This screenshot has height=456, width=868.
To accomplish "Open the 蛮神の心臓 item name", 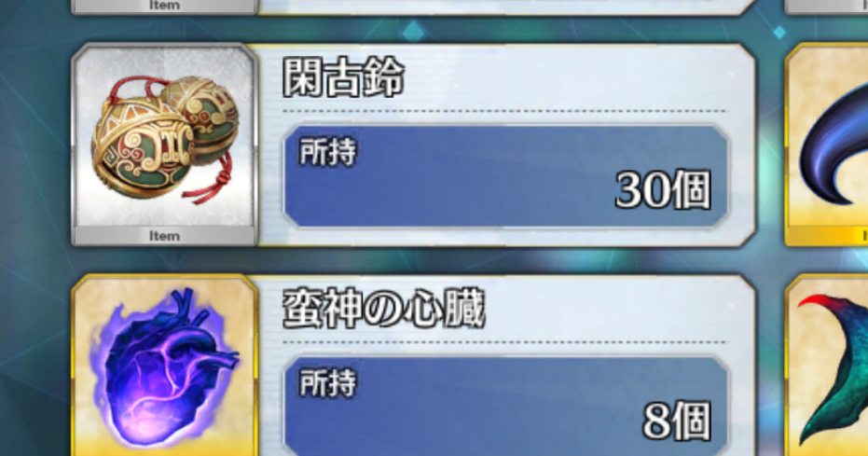I will coord(383,309).
